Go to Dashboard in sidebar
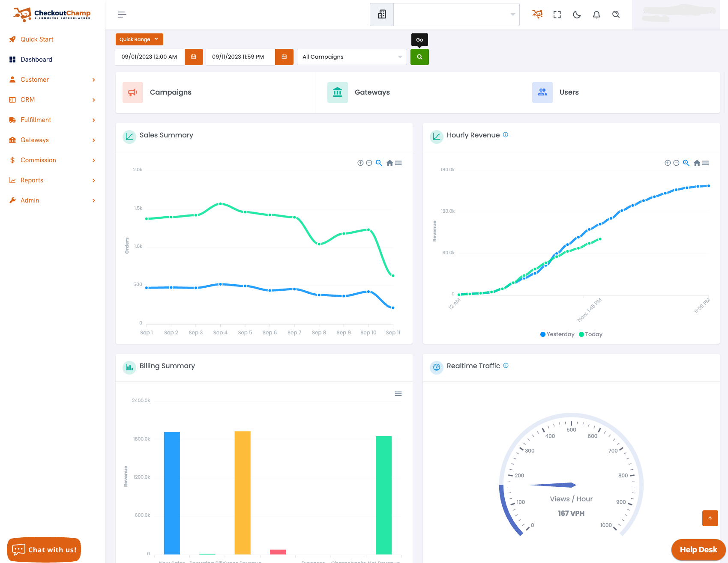The width and height of the screenshot is (728, 563). pyautogui.click(x=36, y=60)
